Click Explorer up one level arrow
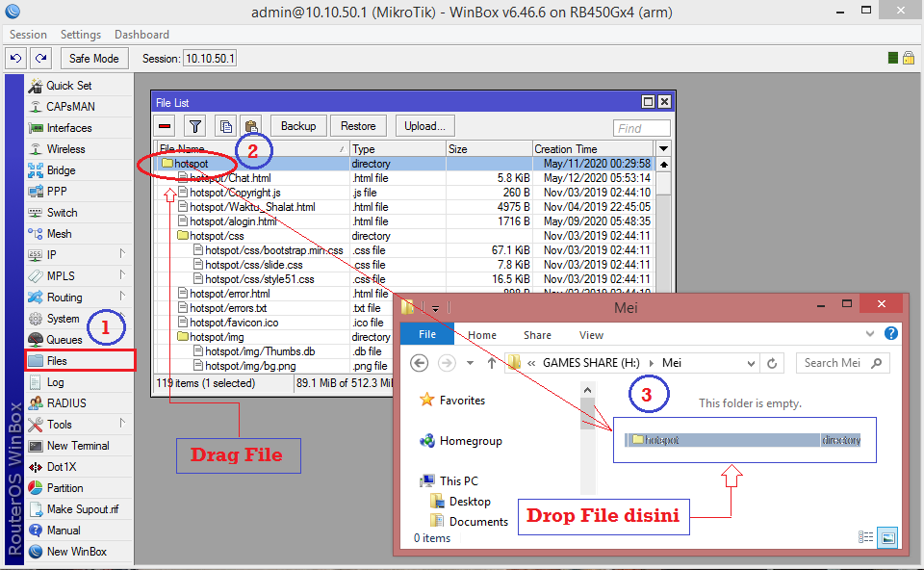The width and height of the screenshot is (924, 570). click(x=492, y=363)
